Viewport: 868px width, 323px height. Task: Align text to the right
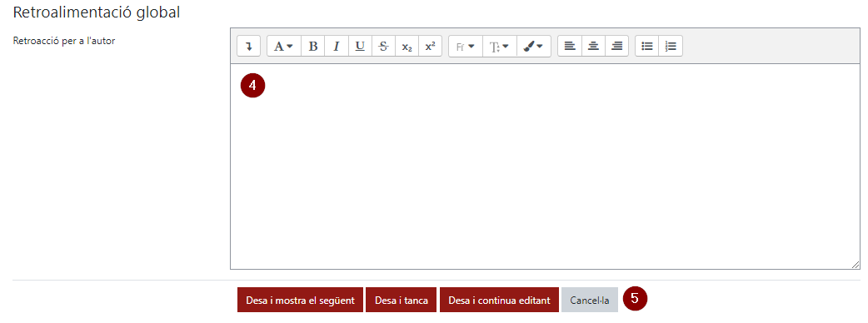tap(616, 47)
